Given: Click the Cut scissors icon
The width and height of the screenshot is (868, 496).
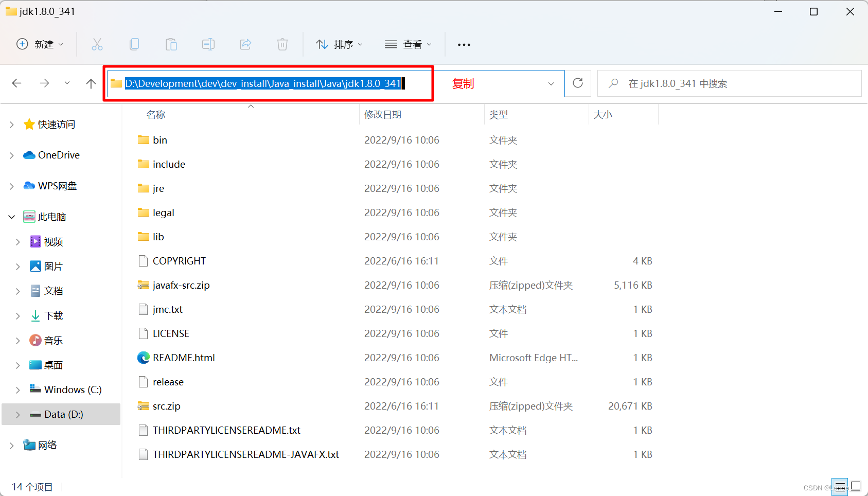Looking at the screenshot, I should (x=97, y=44).
